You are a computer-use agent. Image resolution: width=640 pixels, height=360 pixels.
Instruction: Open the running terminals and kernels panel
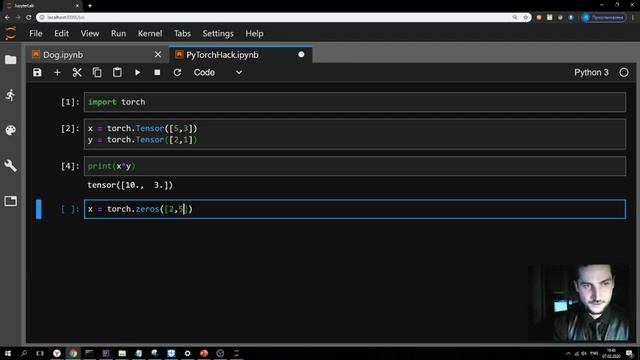click(x=11, y=95)
